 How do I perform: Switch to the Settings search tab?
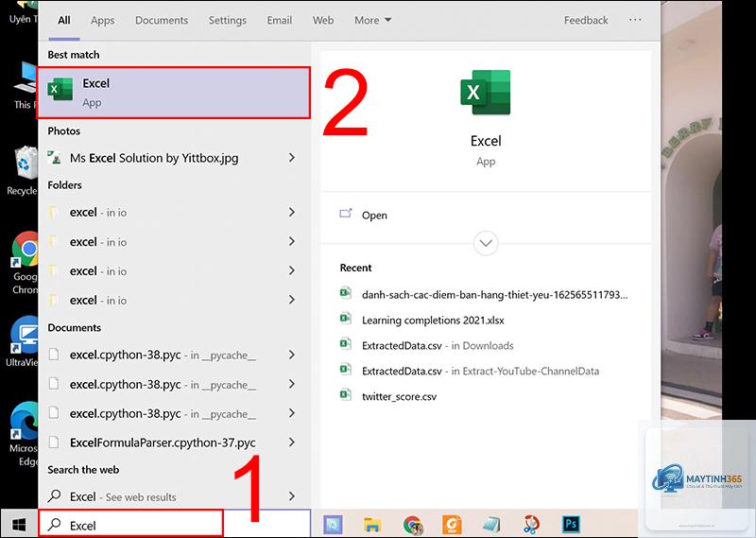coord(228,20)
